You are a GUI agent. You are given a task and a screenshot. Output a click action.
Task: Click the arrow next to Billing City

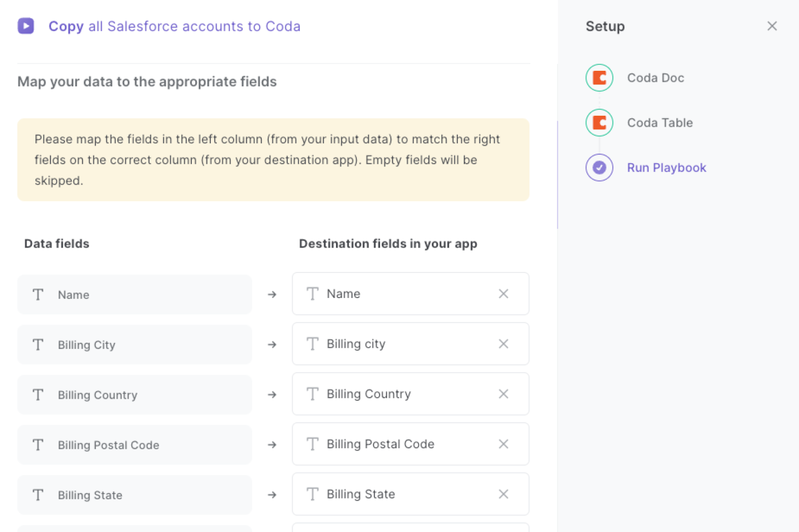pyautogui.click(x=272, y=344)
